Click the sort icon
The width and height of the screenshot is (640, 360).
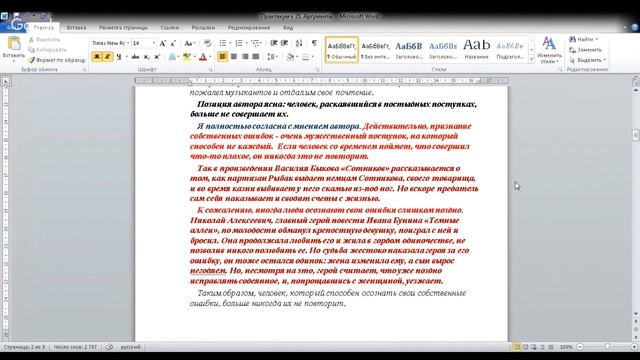click(299, 43)
